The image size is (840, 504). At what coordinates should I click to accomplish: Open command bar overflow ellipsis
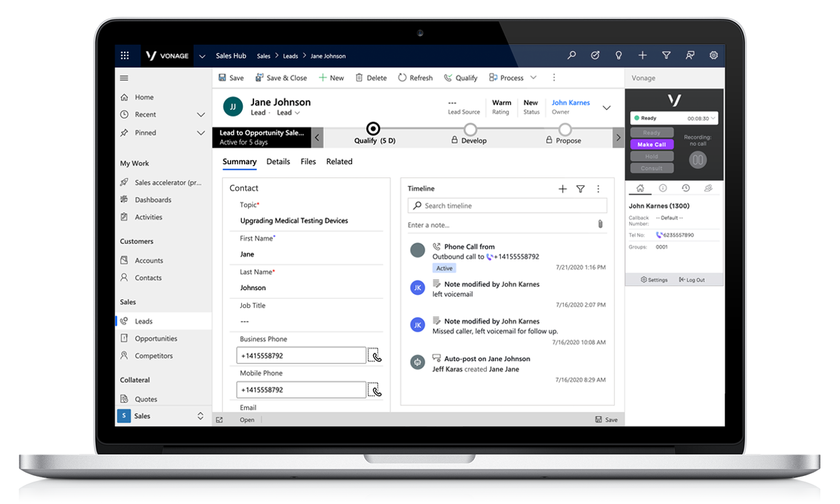pyautogui.click(x=553, y=78)
